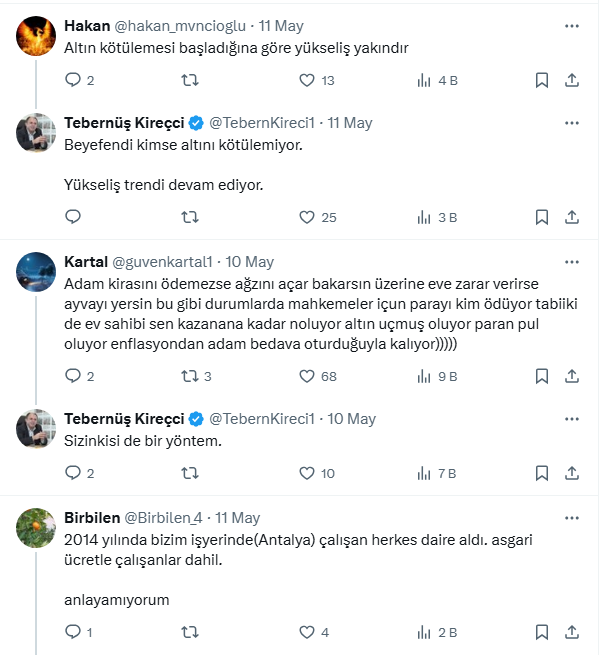This screenshot has width=603, height=655.
Task: Reply to Birbilen's tweet
Action: click(73, 632)
